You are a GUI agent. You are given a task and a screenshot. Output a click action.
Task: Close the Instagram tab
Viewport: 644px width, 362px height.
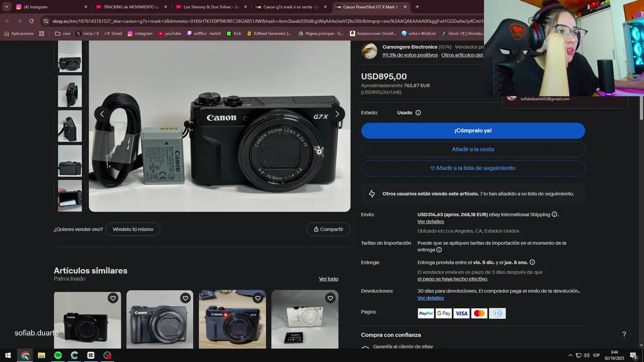point(86,7)
